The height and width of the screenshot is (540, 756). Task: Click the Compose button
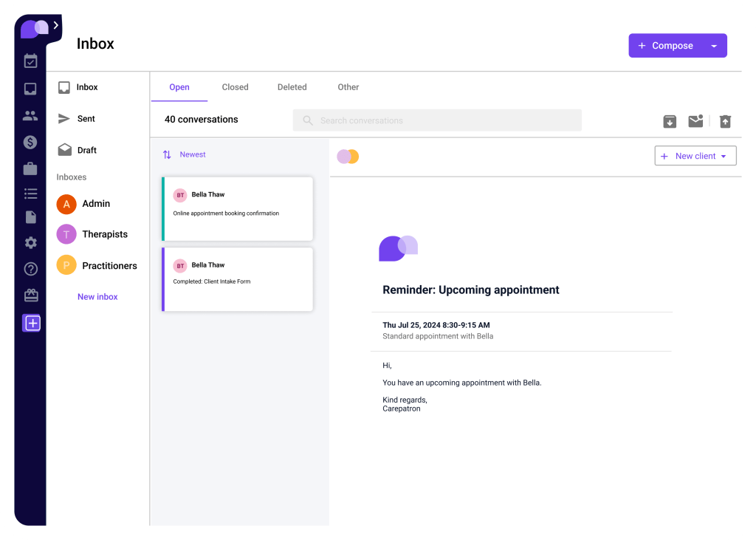point(665,46)
